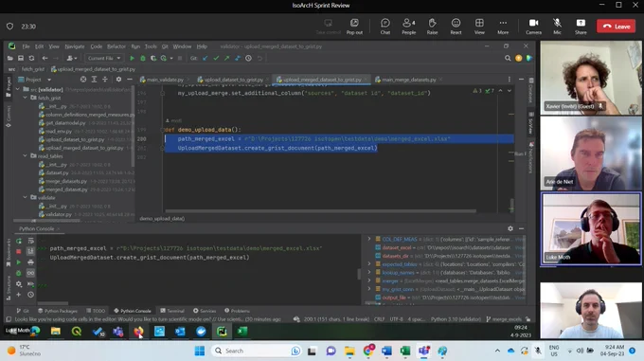644x361 pixels.
Task: Select get_datamodel.py in the project tree
Action: coord(65,123)
